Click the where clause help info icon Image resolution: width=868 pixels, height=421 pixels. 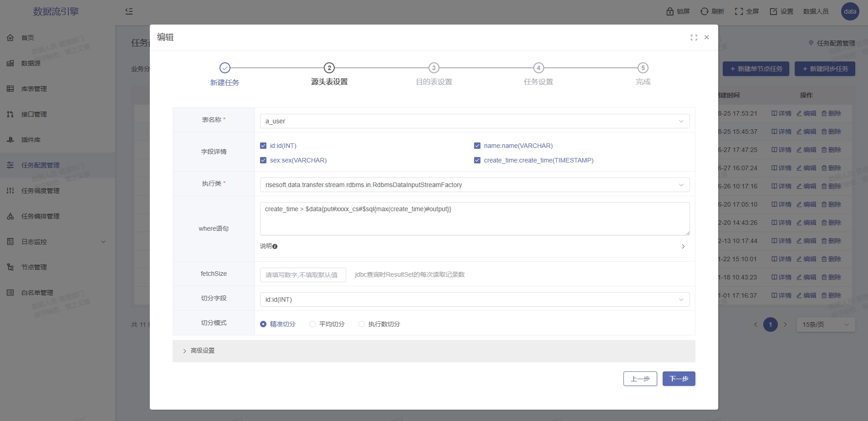[x=275, y=246]
